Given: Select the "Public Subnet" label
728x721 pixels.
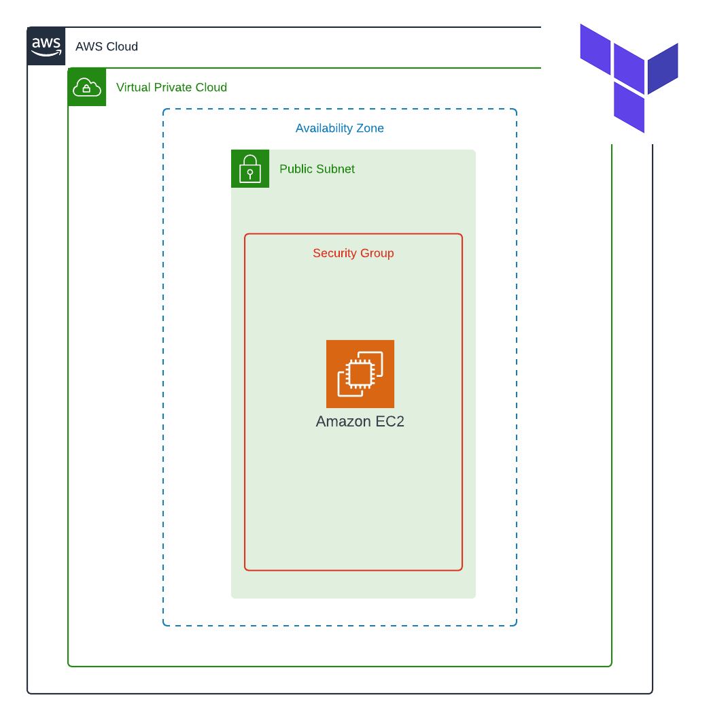Looking at the screenshot, I should point(317,169).
